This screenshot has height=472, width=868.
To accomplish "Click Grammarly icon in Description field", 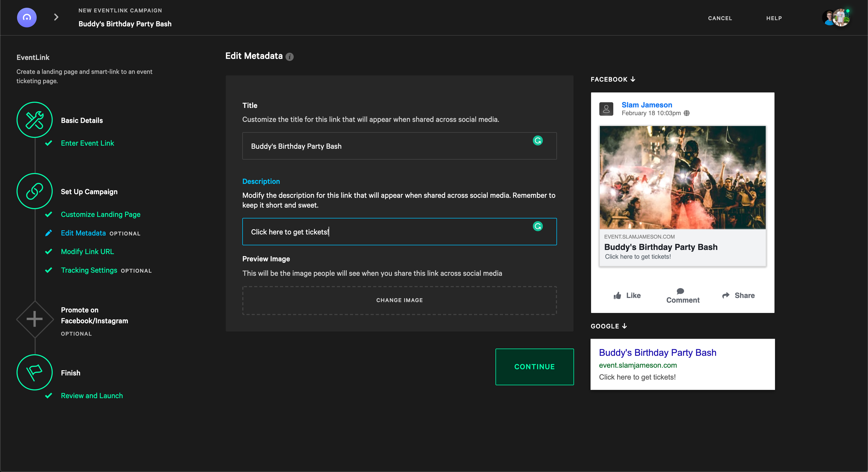I will [x=538, y=226].
